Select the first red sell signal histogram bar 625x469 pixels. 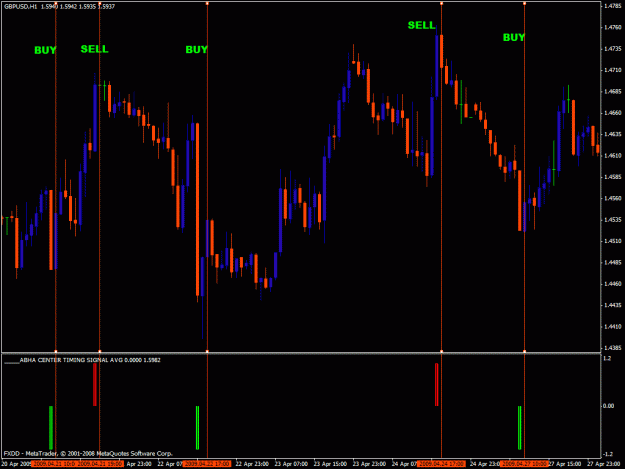point(94,385)
